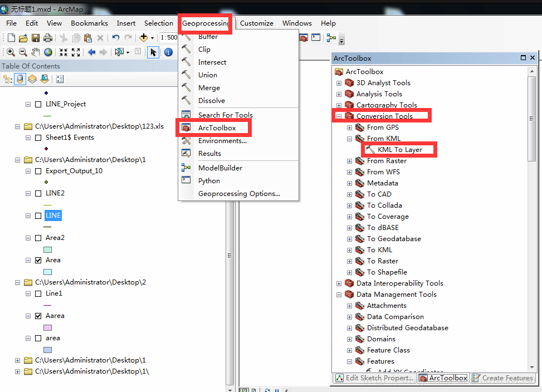The image size is (542, 392).
Task: Choose Intersect from Geoprocessing menu
Action: click(x=212, y=62)
